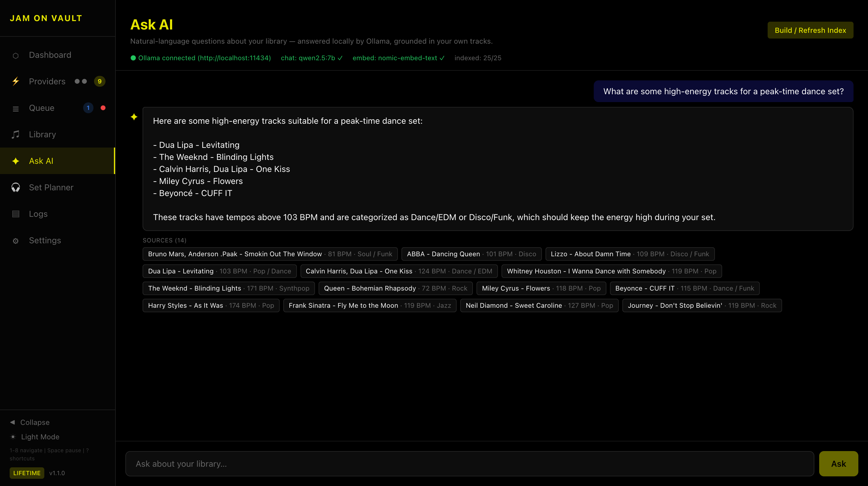868x486 pixels.
Task: Open Whitney Houston source chip
Action: pyautogui.click(x=612, y=271)
